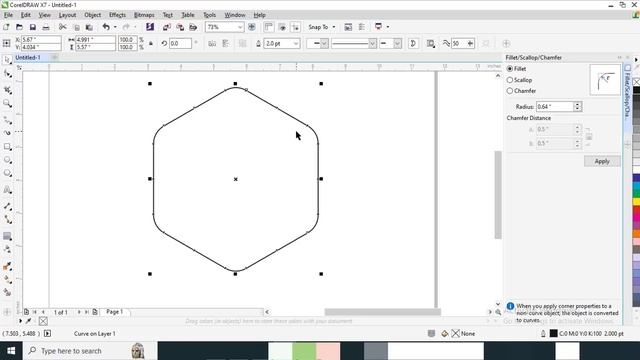The width and height of the screenshot is (640, 360).
Task: Select the Connector tool
Action: 7,220
